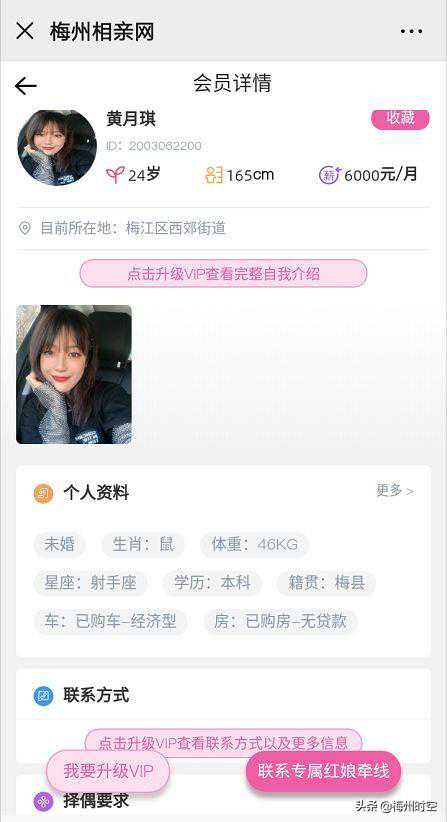Go back using the left arrow
The height and width of the screenshot is (822, 447).
click(x=26, y=86)
